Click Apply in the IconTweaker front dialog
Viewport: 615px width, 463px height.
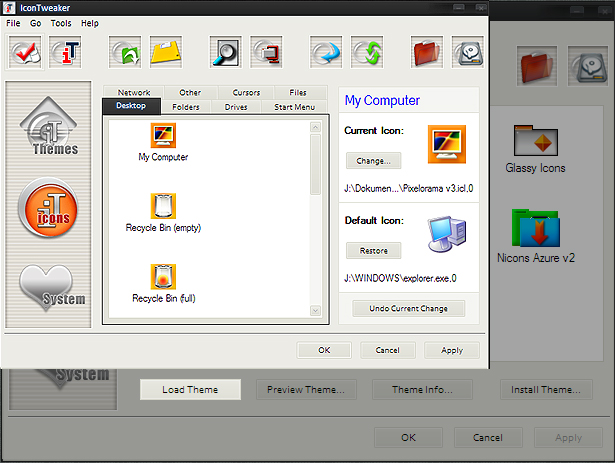[451, 350]
